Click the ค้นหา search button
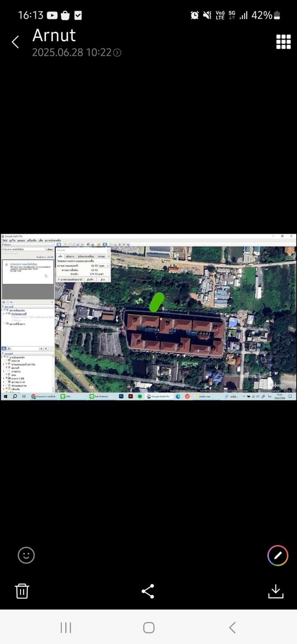This screenshot has height=644, width=297. [50, 249]
